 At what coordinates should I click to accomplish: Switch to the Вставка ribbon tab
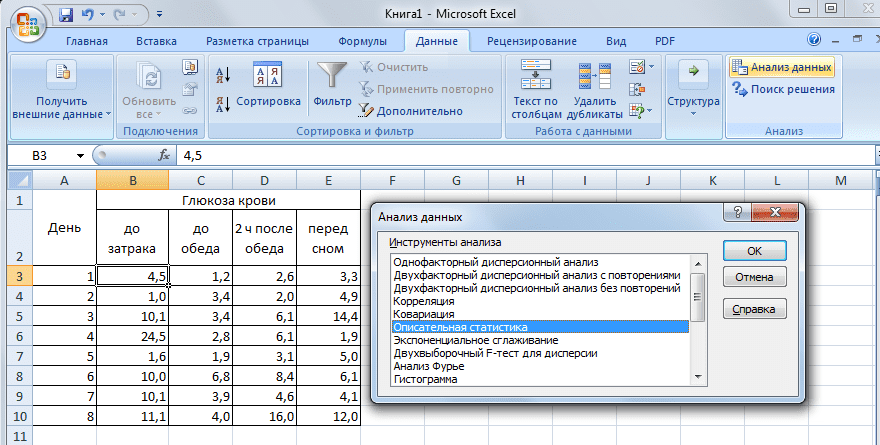156,41
